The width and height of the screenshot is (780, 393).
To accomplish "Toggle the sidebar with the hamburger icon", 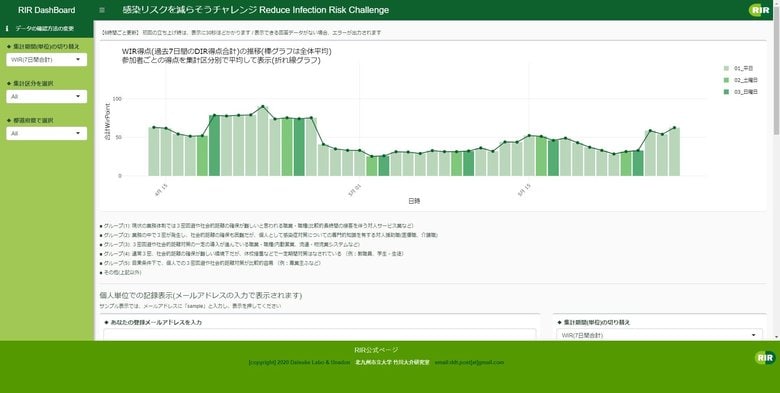I will pos(102,10).
